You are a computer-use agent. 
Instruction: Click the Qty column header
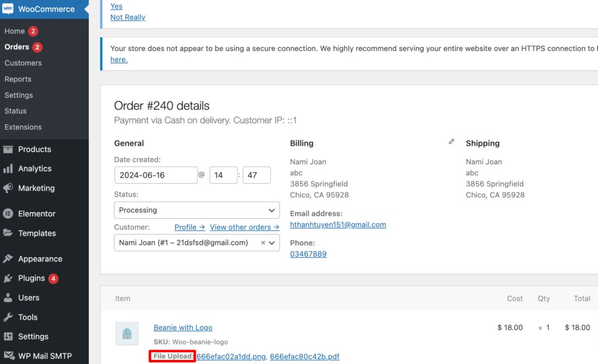544,299
